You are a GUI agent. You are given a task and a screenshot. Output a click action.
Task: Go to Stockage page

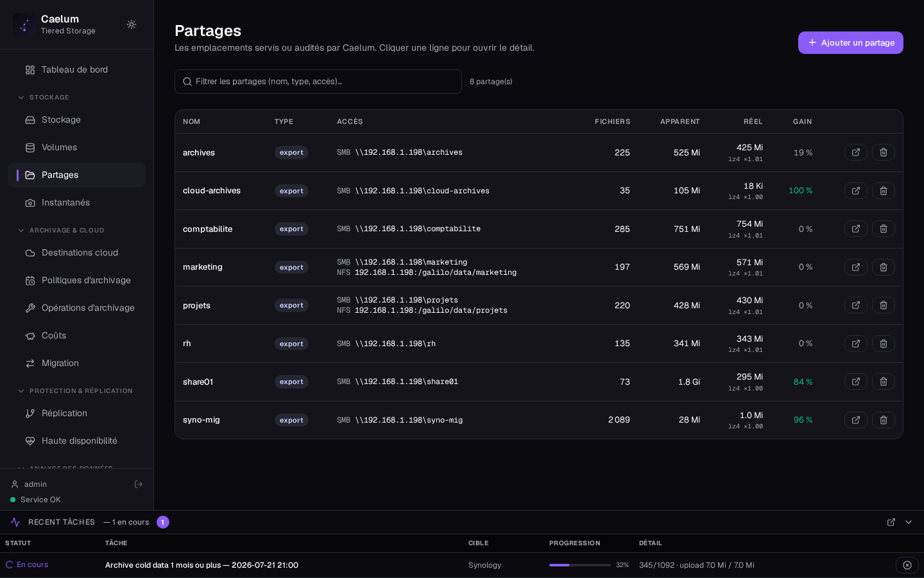pos(76,119)
